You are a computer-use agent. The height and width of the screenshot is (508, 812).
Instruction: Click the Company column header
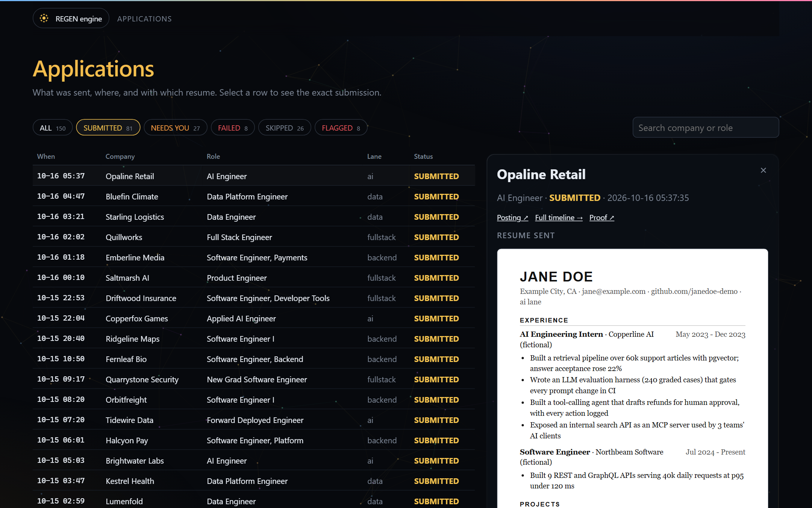pyautogui.click(x=120, y=156)
